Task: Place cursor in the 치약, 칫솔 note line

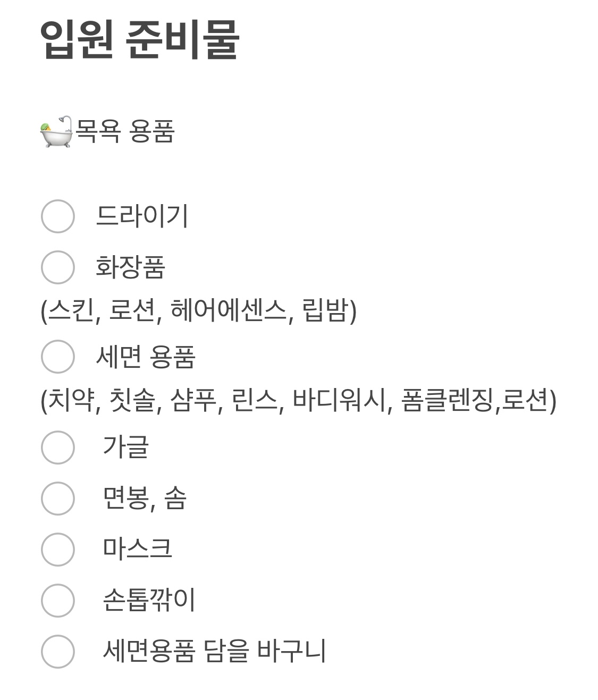Action: pyautogui.click(x=299, y=400)
